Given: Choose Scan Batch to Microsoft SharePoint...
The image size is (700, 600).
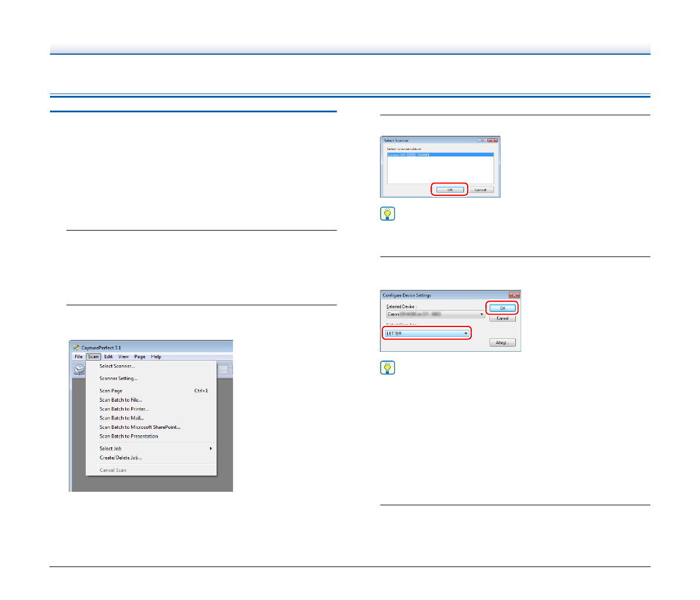Looking at the screenshot, I should [x=140, y=427].
